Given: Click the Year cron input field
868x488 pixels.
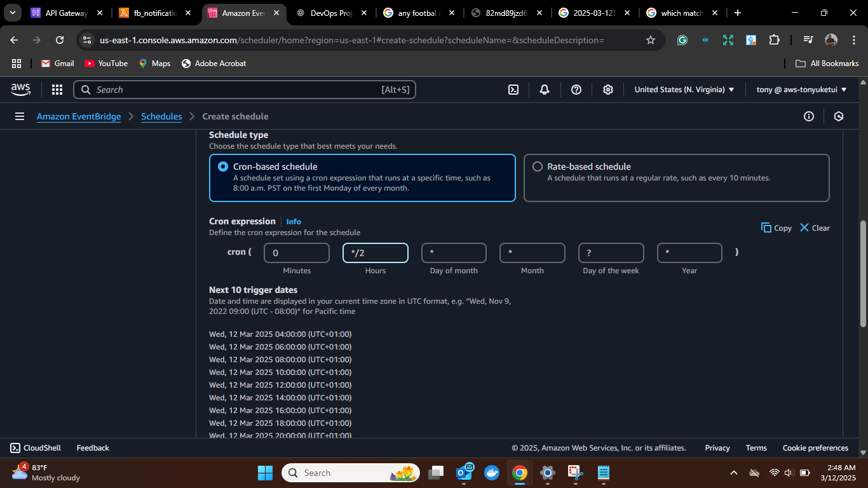Looking at the screenshot, I should [x=689, y=253].
